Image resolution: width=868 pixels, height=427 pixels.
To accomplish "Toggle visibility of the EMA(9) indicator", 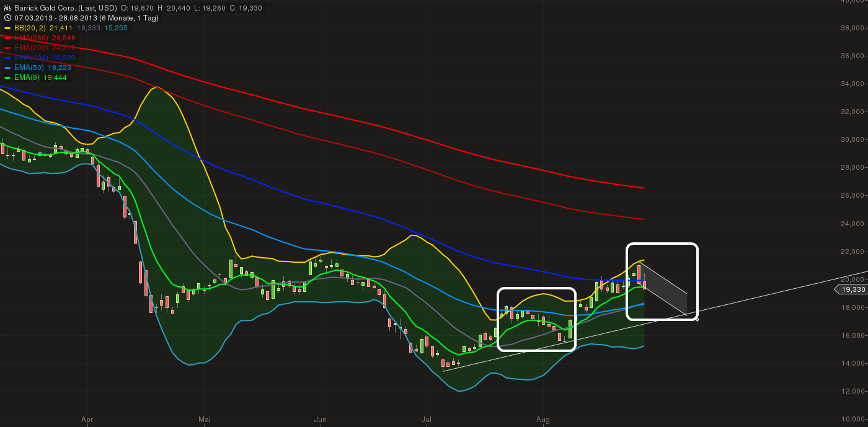I will [x=6, y=77].
